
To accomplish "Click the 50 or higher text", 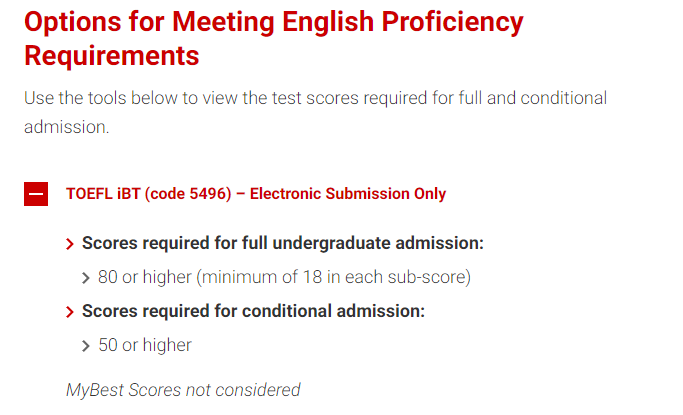I will (145, 345).
